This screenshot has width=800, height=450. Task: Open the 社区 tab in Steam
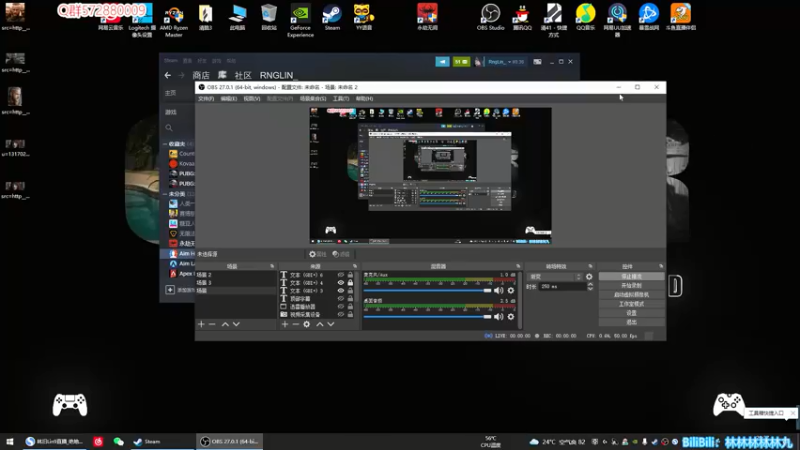pyautogui.click(x=243, y=75)
